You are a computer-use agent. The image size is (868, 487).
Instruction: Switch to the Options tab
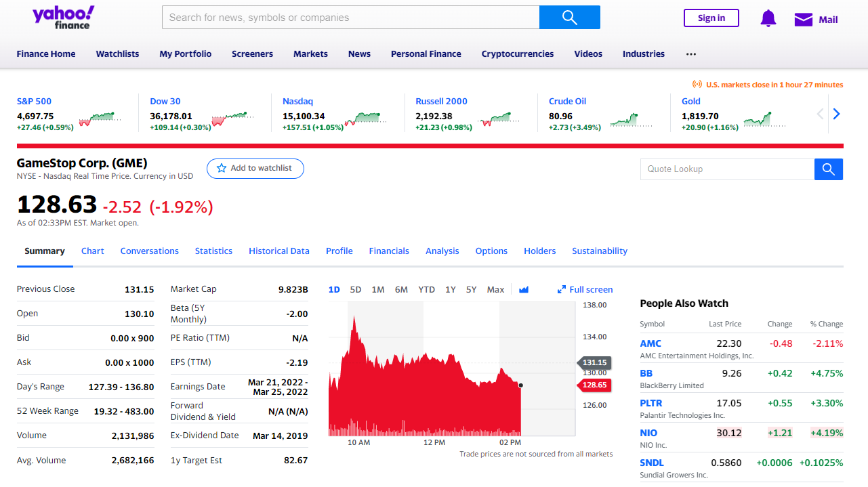coord(491,251)
